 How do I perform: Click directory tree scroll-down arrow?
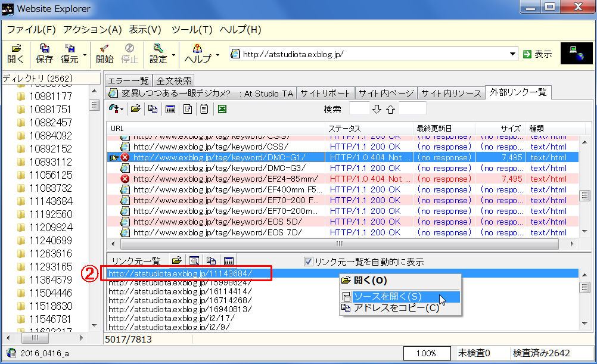pos(94,325)
